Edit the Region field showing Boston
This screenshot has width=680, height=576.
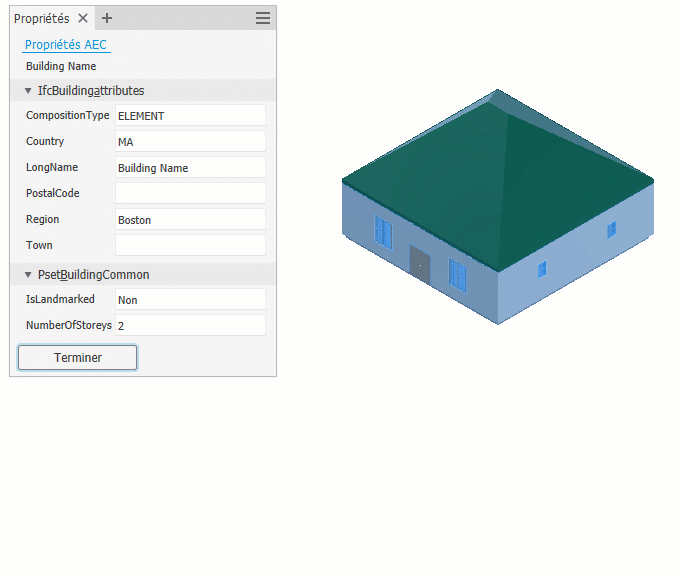point(190,219)
